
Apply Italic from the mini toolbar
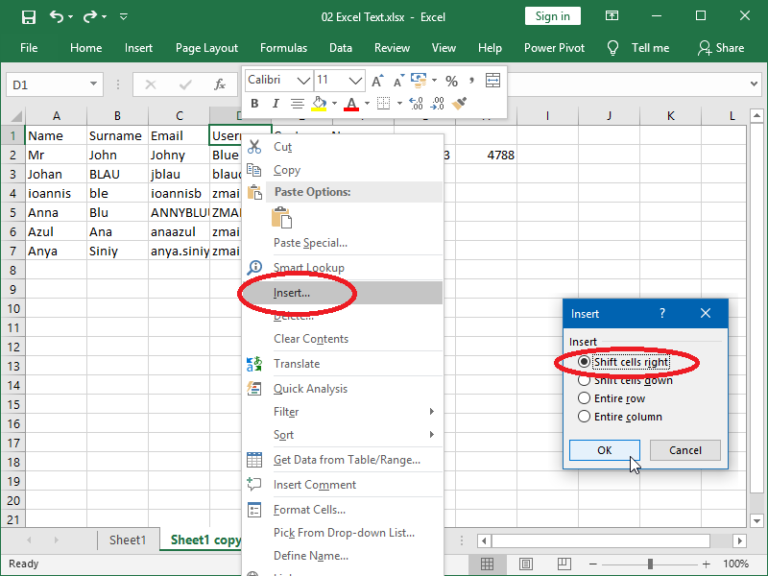(x=275, y=103)
